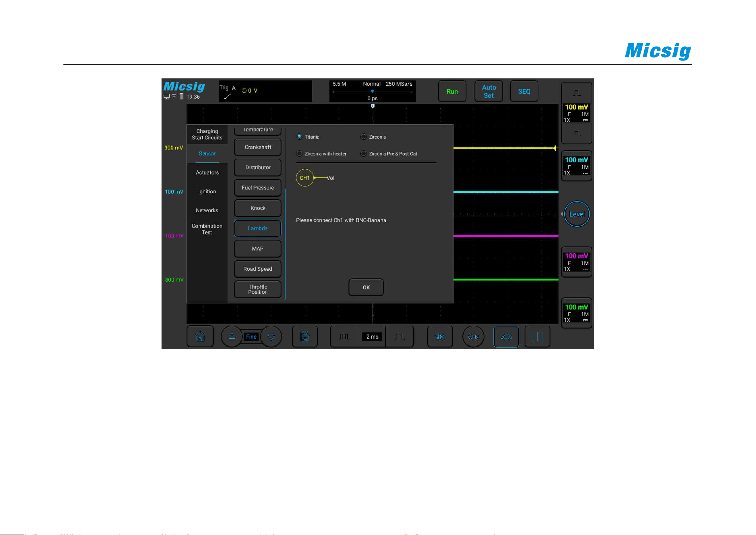Image resolution: width=756 pixels, height=535 pixels.
Task: Choose the Road Speed sensor
Action: click(258, 269)
